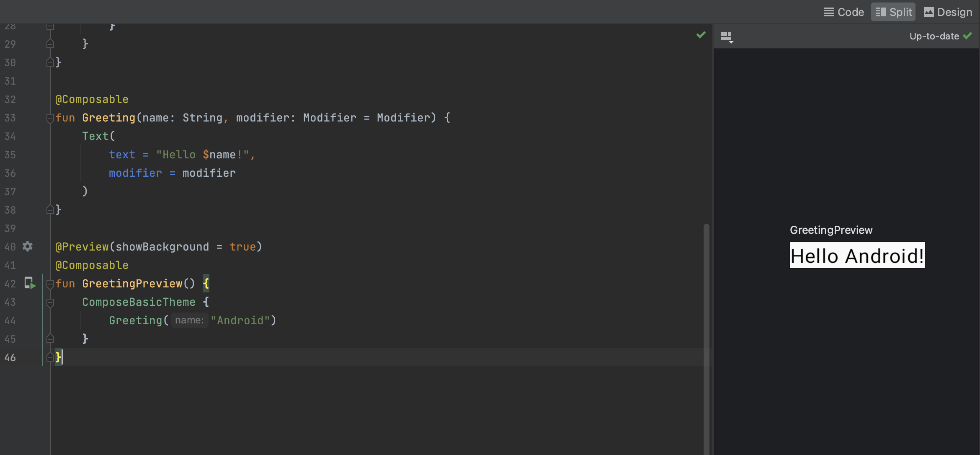Click the @Preview annotation on line 40
This screenshot has height=455, width=980.
pyautogui.click(x=82, y=247)
